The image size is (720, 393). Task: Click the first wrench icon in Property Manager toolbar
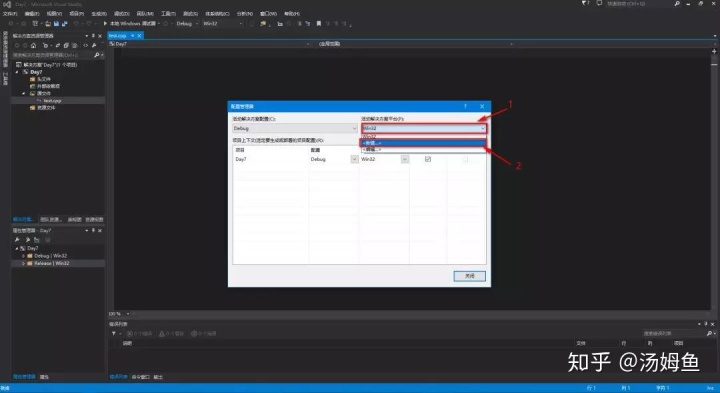pyautogui.click(x=17, y=240)
